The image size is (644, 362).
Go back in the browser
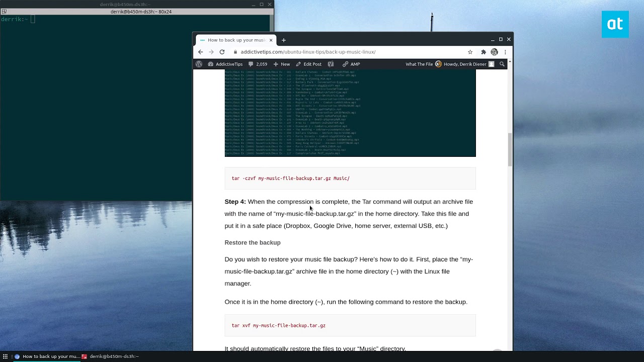click(x=200, y=52)
